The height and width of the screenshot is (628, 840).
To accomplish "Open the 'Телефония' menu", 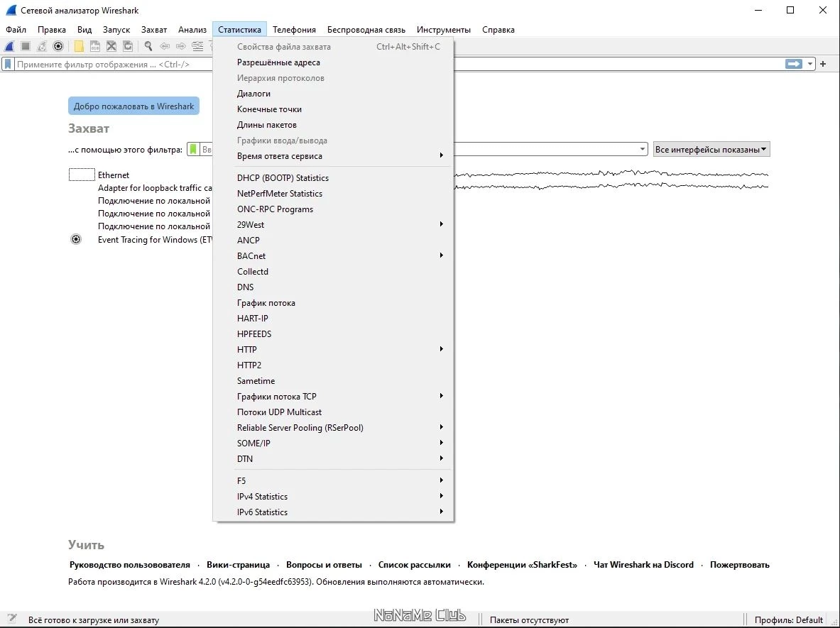I will tap(294, 29).
